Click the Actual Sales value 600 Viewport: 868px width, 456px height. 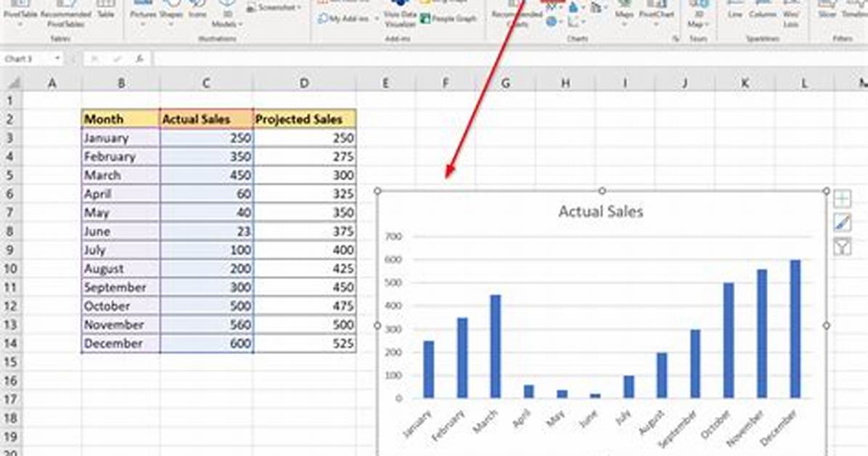click(207, 343)
